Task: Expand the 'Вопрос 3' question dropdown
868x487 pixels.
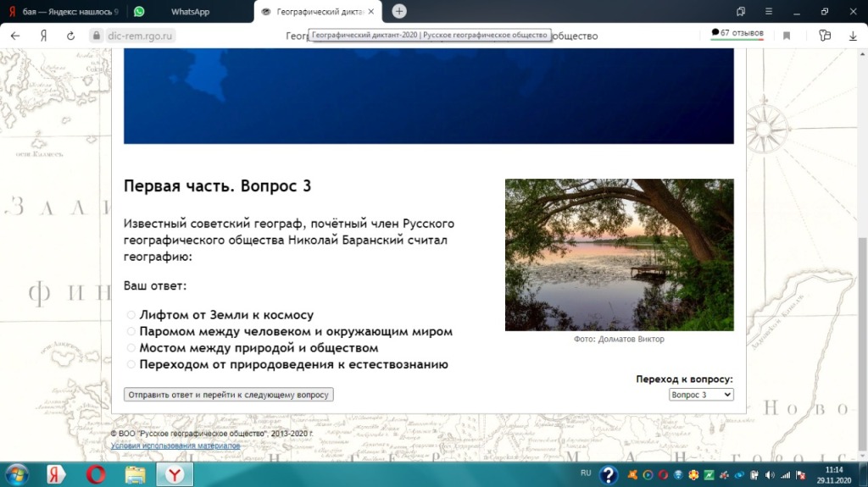Action: (700, 395)
